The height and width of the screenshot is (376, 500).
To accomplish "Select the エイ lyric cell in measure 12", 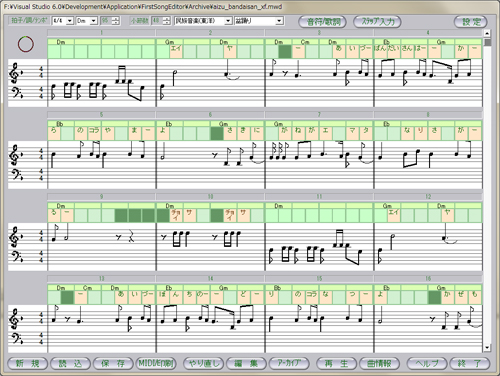I will 394,216.
